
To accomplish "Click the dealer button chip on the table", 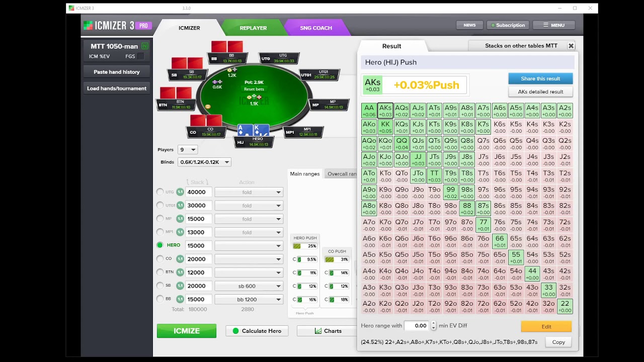I will [208, 107].
